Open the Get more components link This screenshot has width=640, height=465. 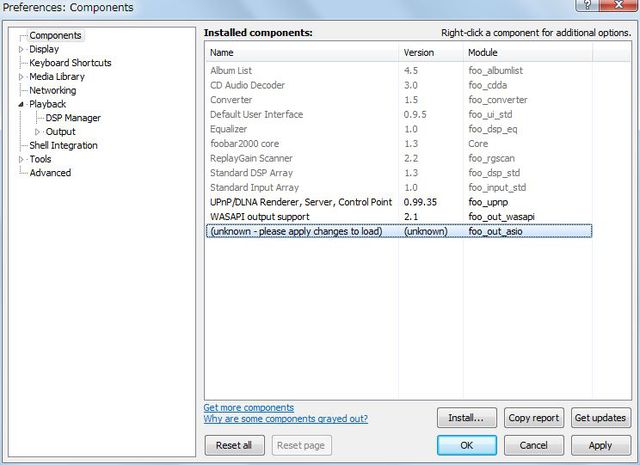click(248, 408)
